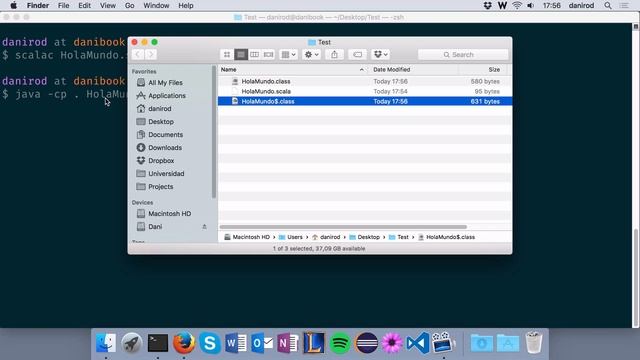Click the Wi-Fi status icon

tap(517, 6)
